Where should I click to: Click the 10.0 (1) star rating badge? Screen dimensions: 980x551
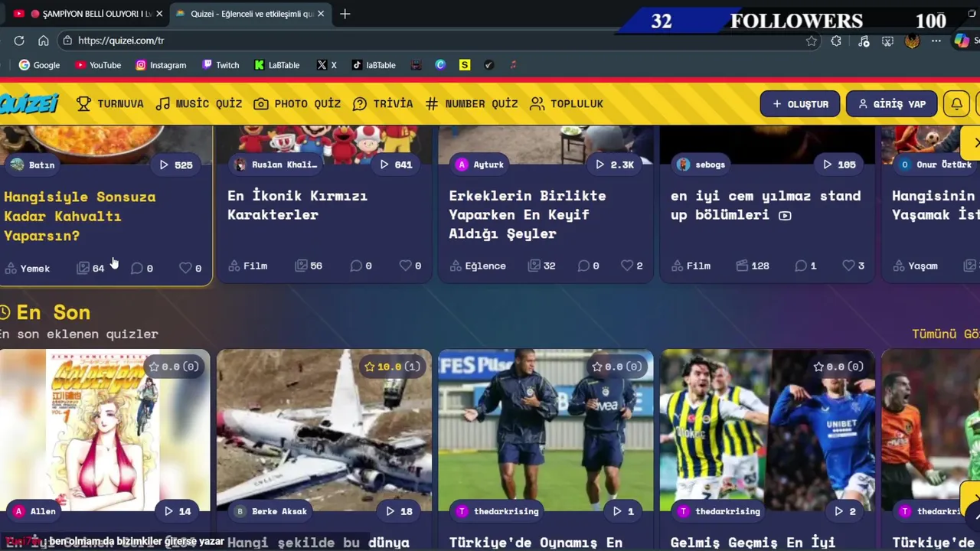[393, 367]
